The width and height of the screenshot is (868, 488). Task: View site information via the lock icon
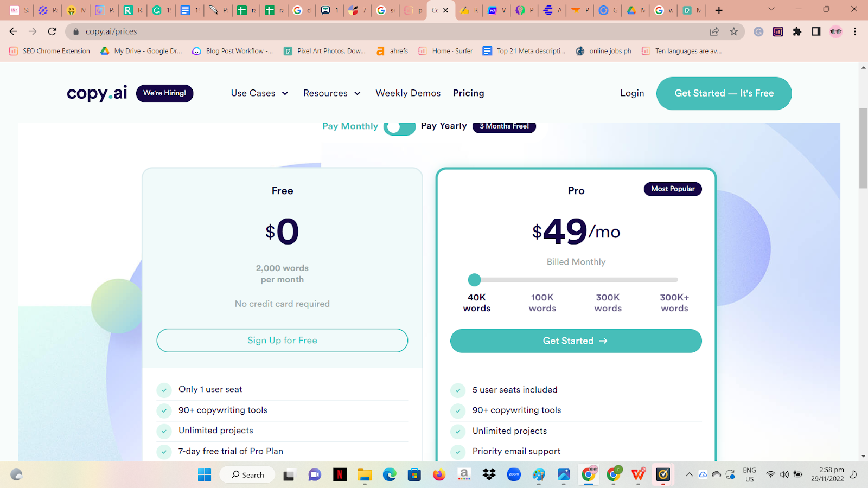[x=76, y=31]
